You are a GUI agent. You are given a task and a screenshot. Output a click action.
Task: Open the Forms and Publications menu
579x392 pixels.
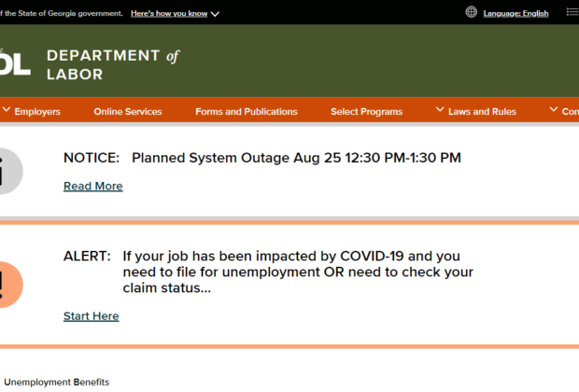click(x=247, y=112)
